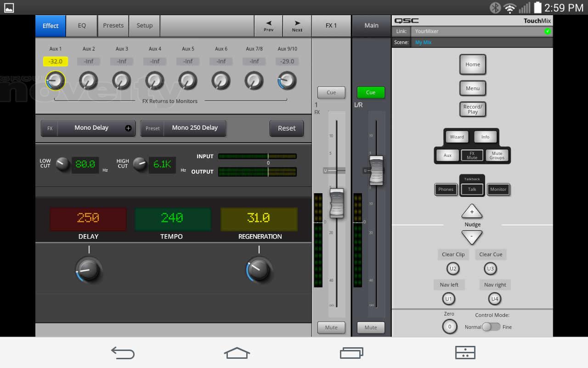The width and height of the screenshot is (588, 368).
Task: Click the Prev arrow button
Action: click(268, 26)
